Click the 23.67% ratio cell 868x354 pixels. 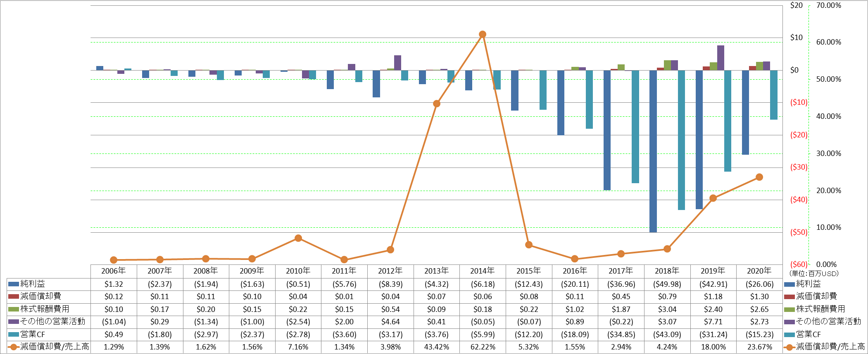click(759, 347)
